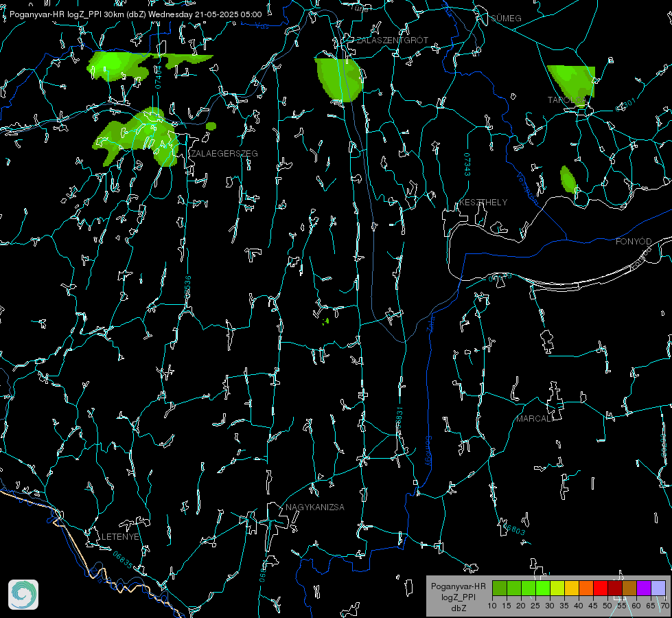Select the 45-50 dBZ red legend swatch

point(601,588)
